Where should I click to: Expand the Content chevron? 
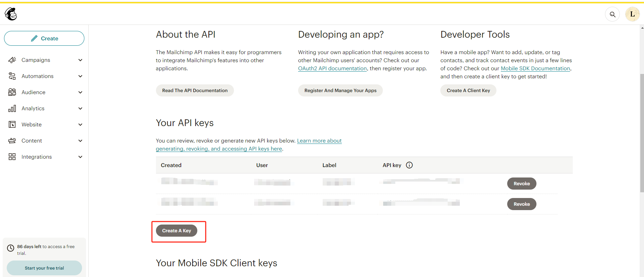80,141
